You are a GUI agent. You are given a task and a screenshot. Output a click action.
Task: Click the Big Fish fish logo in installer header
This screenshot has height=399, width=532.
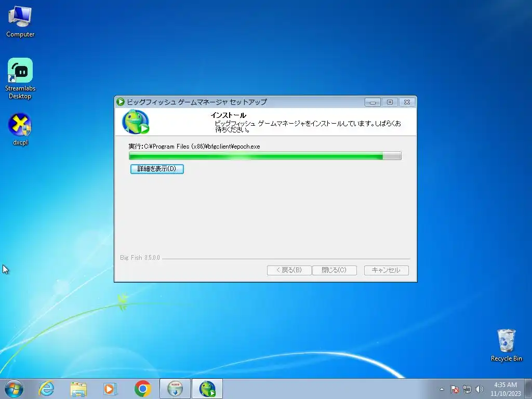[x=136, y=122]
